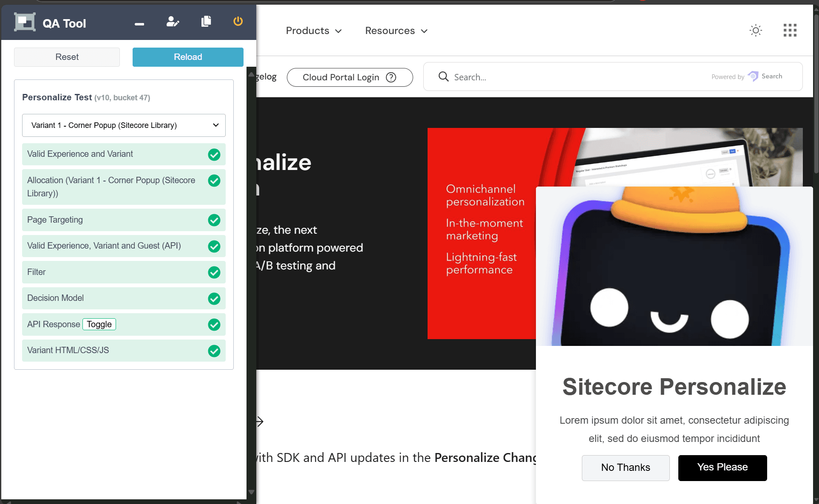Click the green check for Page Targeting

click(x=214, y=220)
